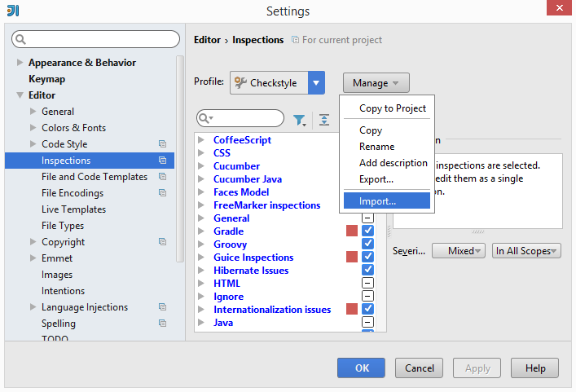Choose Copy to Project from Manage menu

[387, 108]
